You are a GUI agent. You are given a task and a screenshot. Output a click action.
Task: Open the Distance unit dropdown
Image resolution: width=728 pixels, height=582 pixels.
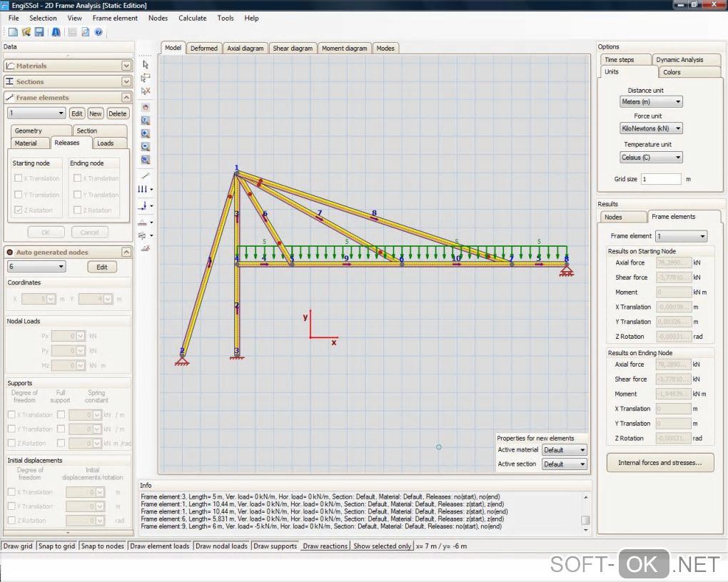tap(651, 102)
